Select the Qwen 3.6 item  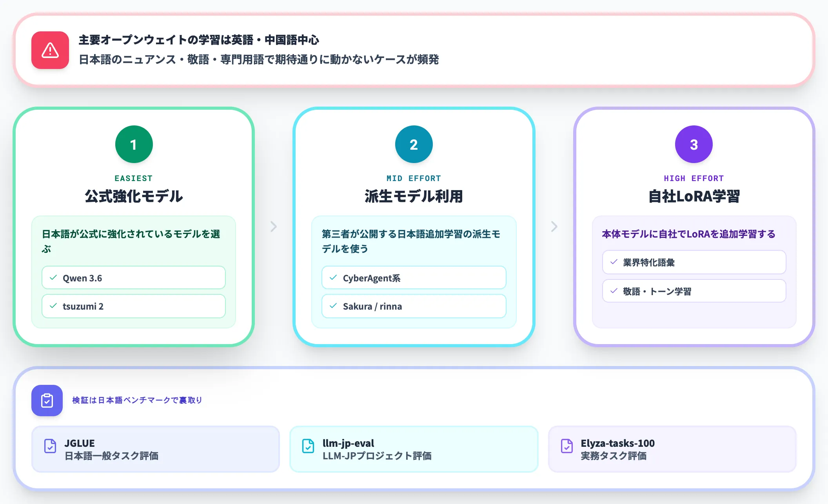(134, 277)
